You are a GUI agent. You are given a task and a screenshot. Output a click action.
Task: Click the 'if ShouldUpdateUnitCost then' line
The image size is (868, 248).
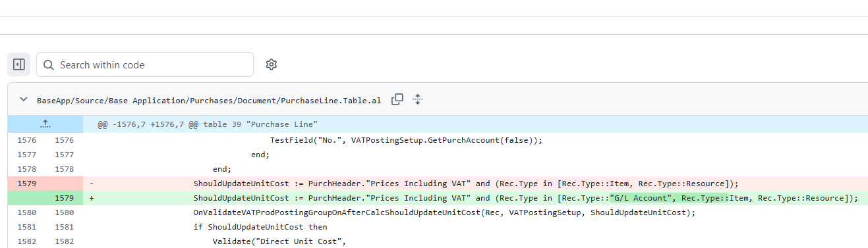[260, 227]
